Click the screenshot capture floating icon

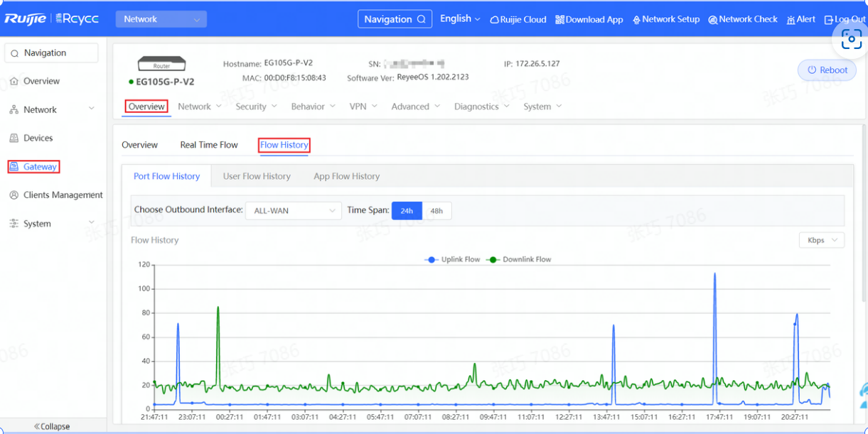[x=851, y=40]
